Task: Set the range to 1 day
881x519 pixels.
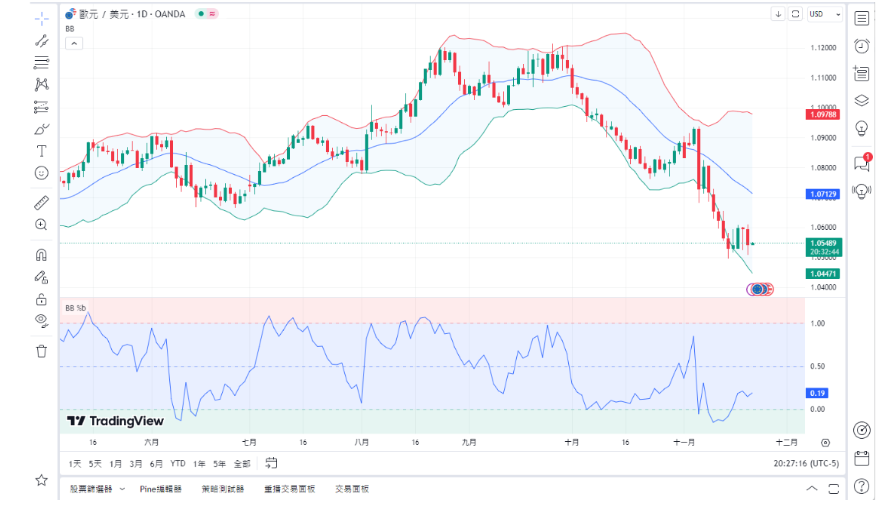Action: pos(75,464)
